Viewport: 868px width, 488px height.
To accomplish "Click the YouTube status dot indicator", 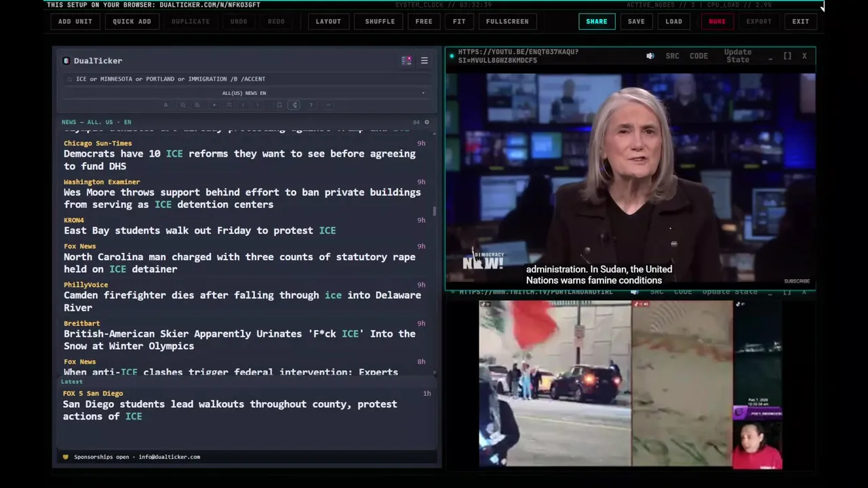I will [452, 56].
